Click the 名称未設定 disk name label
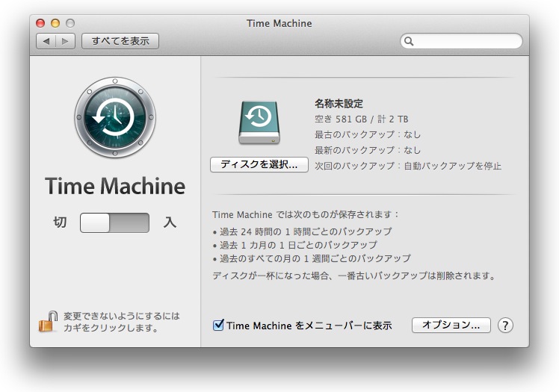The height and width of the screenshot is (392, 559). 339,104
